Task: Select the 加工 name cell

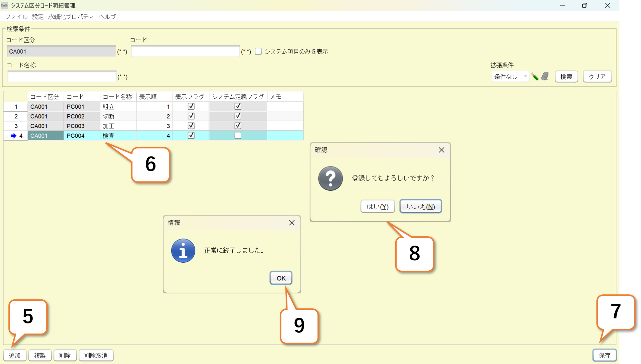Action: tap(118, 126)
